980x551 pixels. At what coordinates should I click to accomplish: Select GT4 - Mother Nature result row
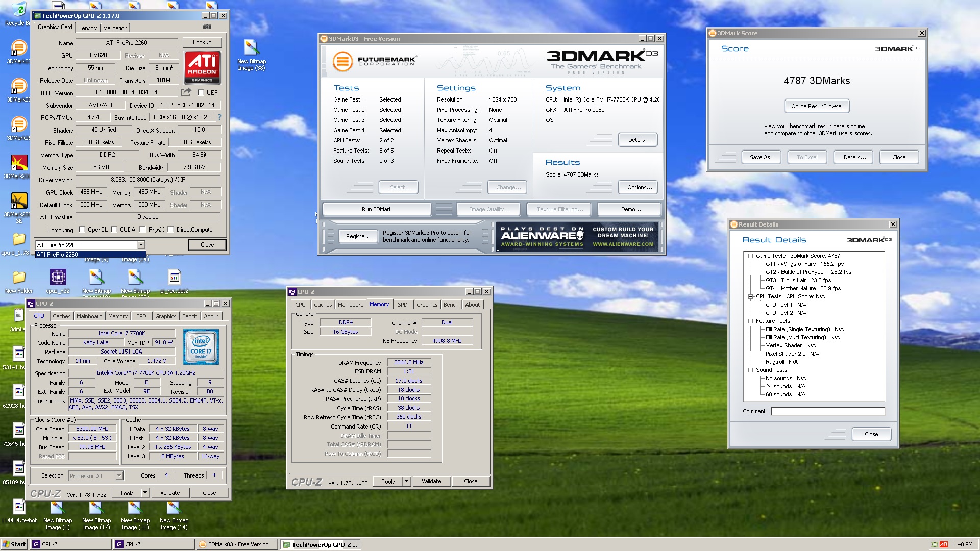803,289
